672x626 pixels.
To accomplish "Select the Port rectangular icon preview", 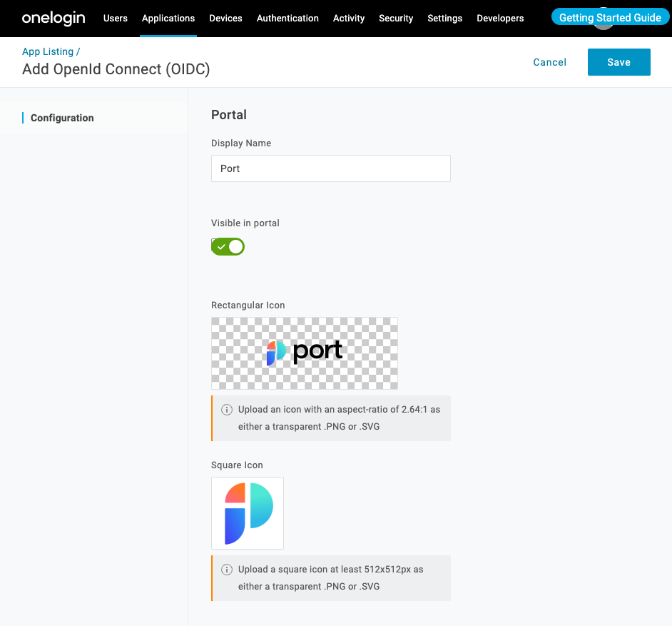I will click(305, 353).
